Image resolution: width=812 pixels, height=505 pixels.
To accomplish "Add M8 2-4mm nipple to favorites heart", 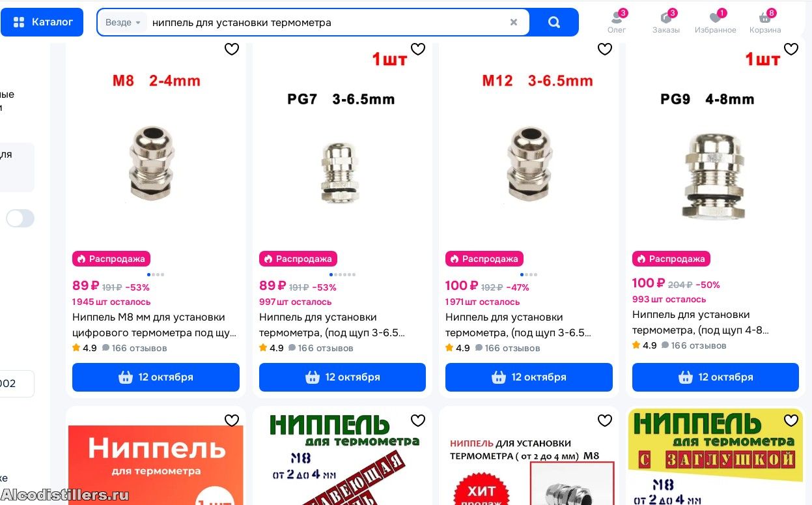I will point(232,49).
